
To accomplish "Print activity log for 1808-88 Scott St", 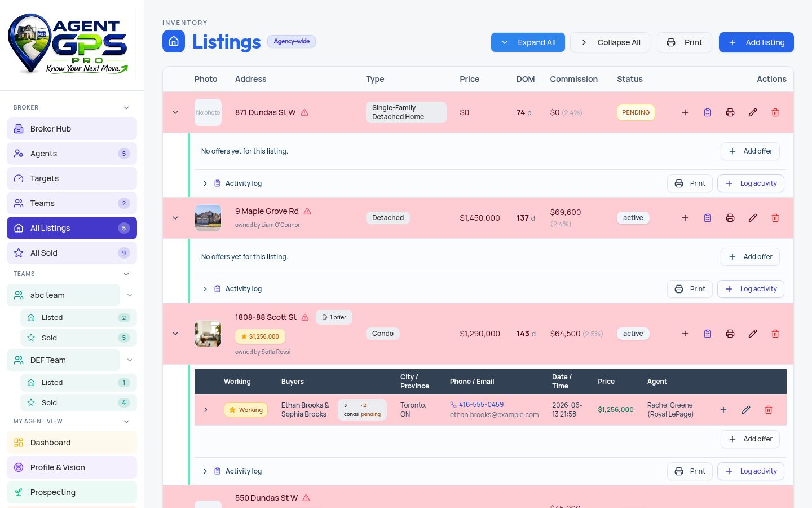I will pyautogui.click(x=690, y=471).
